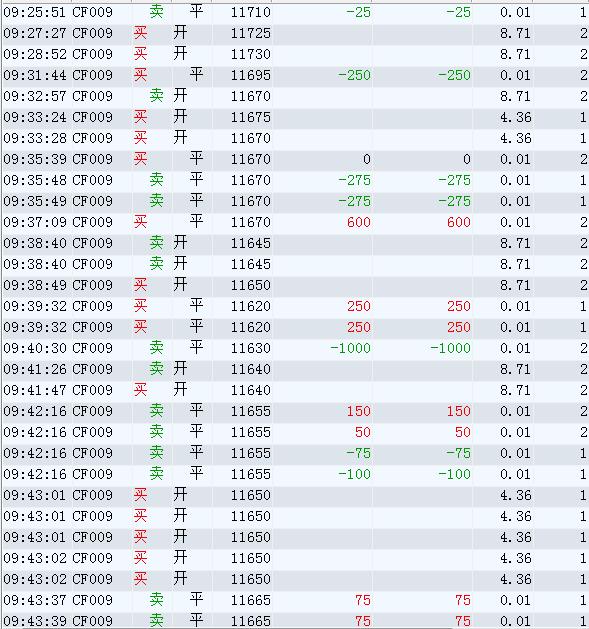
Task: Click price 11730 in 09:28:52 row
Action: (x=250, y=54)
